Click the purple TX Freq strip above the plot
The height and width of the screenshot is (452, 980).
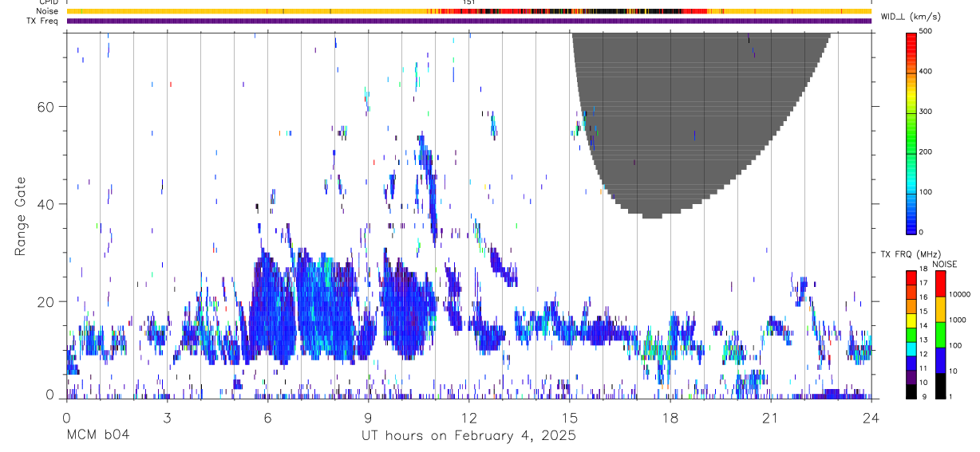pos(469,21)
